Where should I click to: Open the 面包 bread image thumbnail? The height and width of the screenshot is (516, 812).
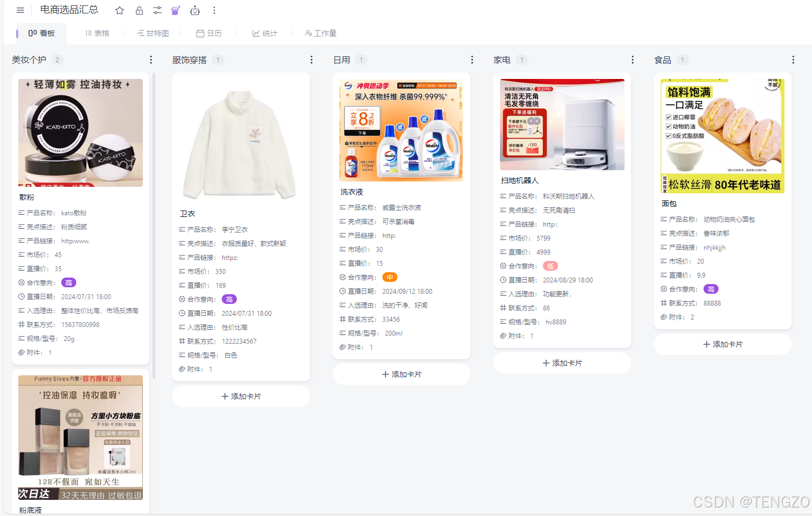click(x=722, y=136)
